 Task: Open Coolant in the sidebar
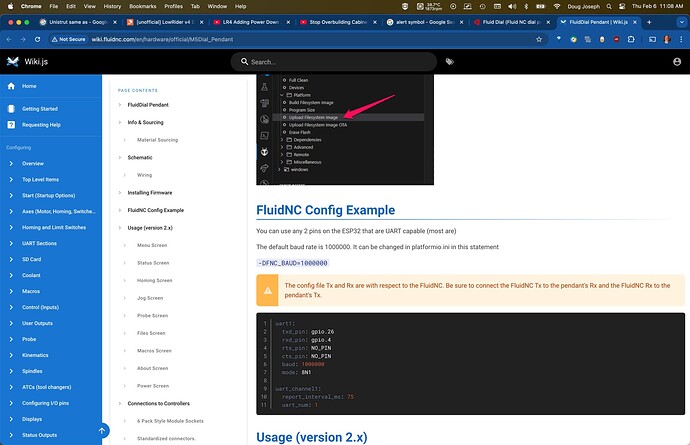31,276
